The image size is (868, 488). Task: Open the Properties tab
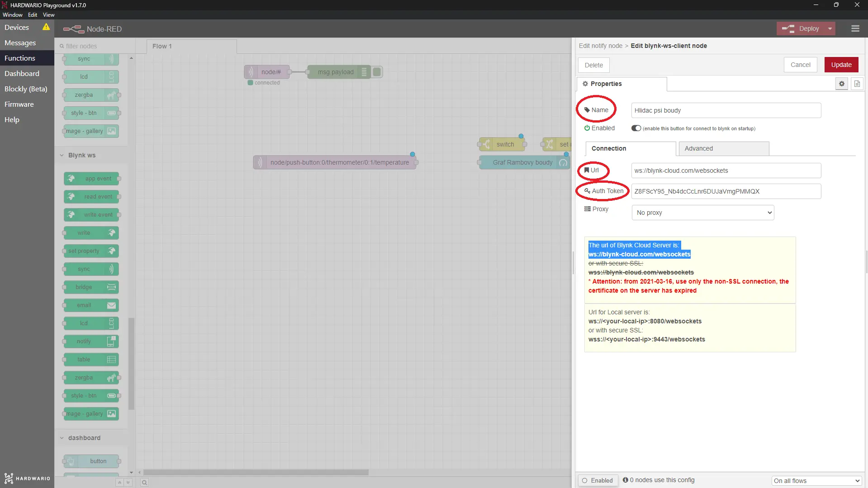pyautogui.click(x=621, y=84)
